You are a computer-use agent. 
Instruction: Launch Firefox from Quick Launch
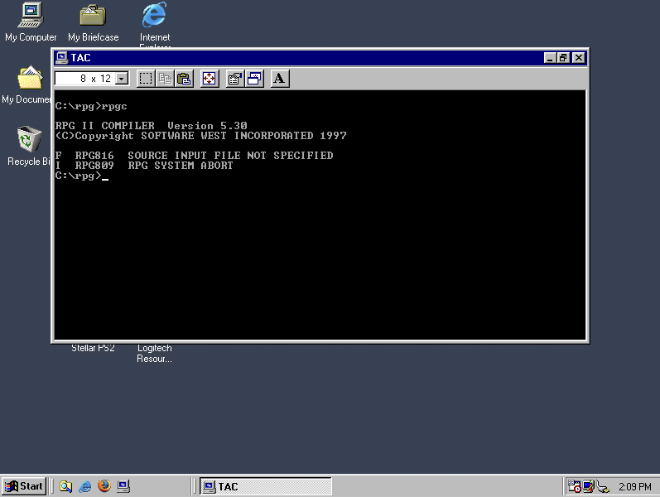[x=104, y=487]
